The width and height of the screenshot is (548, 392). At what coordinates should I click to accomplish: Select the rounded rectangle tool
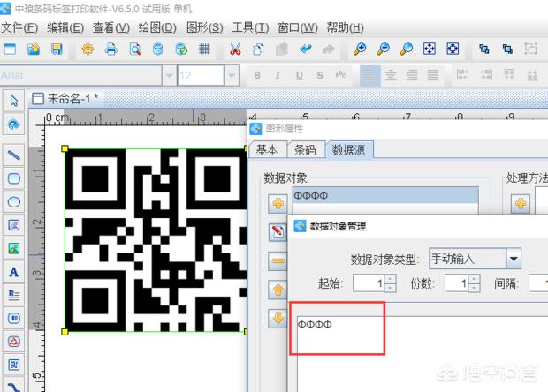click(13, 178)
